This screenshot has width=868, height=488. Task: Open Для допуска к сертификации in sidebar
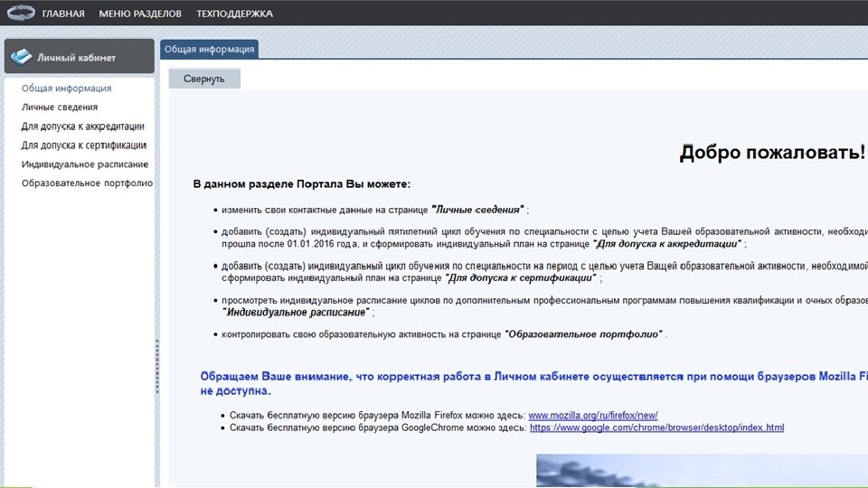click(84, 145)
